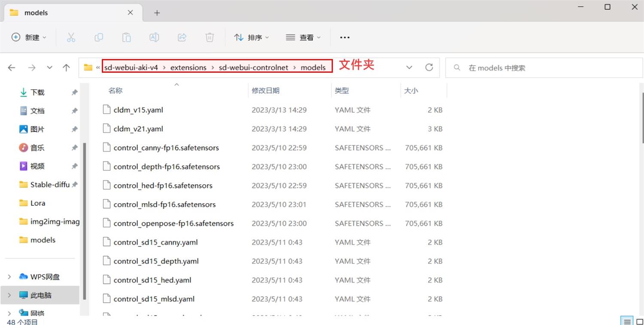Rename a file via the Rename icon
The height and width of the screenshot is (325, 644).
point(154,37)
